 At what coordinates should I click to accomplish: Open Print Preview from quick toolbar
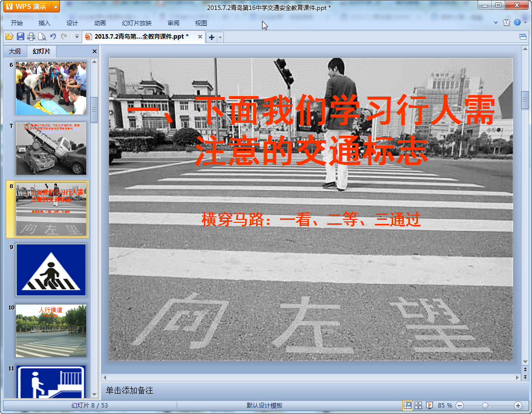click(42, 37)
